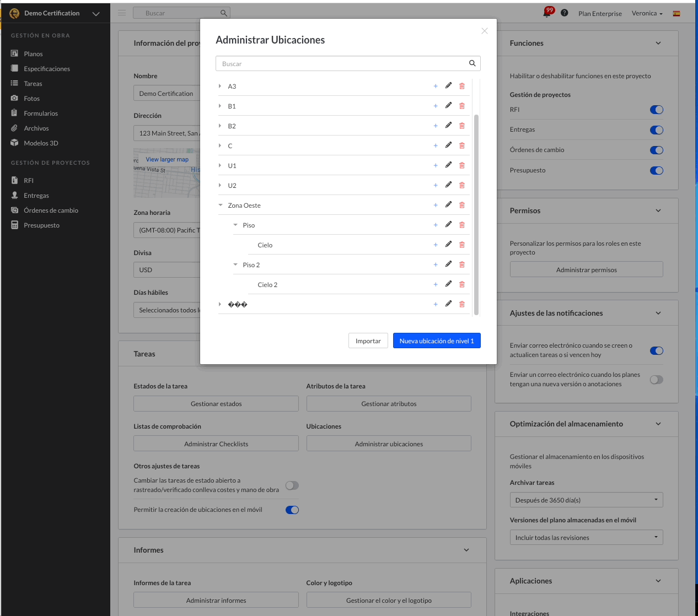Open Modelos 3D in the sidebar
The height and width of the screenshot is (616, 698).
pyautogui.click(x=40, y=143)
